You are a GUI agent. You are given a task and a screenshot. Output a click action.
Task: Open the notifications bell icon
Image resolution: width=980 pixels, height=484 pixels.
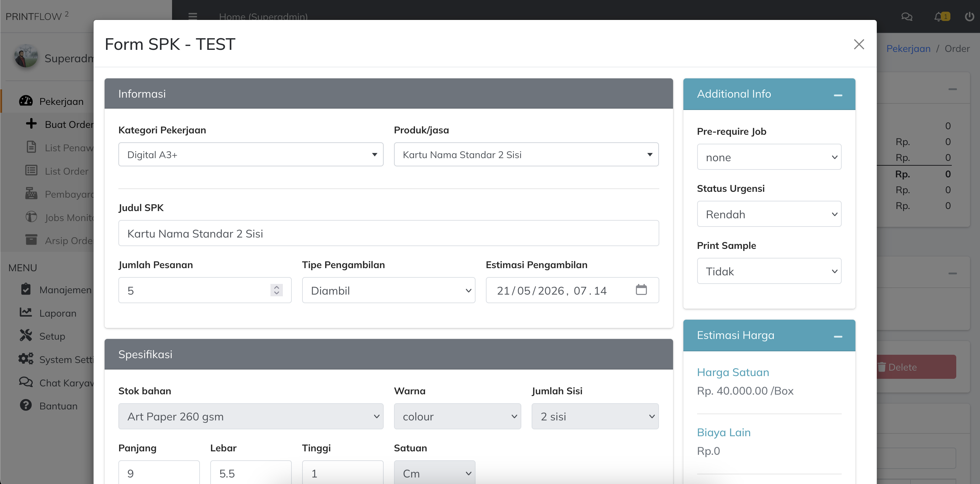coord(938,17)
